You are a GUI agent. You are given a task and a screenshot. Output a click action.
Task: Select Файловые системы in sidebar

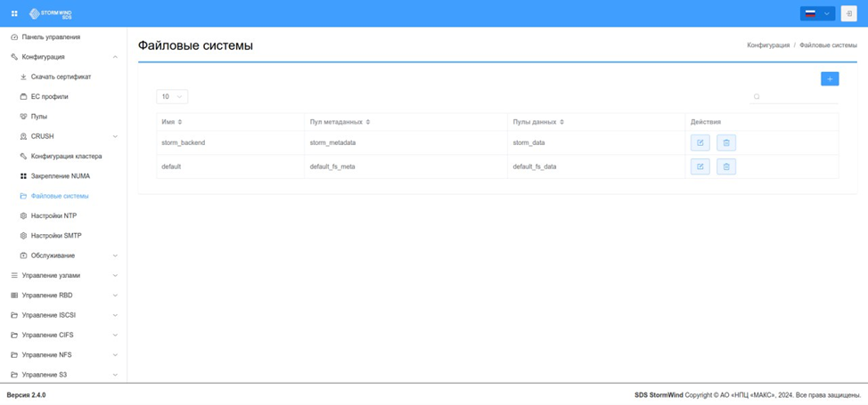point(63,196)
